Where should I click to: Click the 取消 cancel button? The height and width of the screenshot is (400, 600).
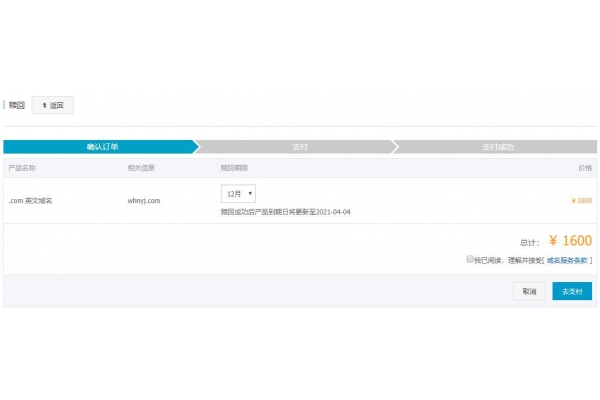529,291
